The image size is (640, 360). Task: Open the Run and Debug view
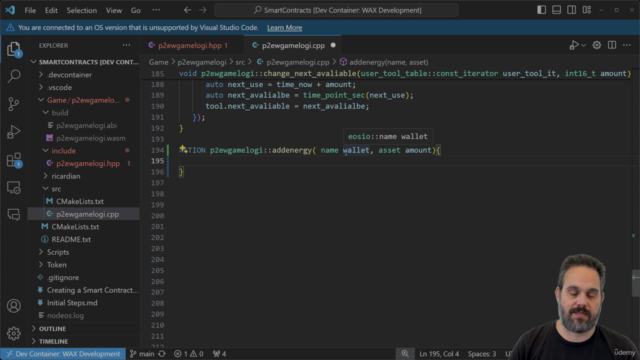(13, 132)
